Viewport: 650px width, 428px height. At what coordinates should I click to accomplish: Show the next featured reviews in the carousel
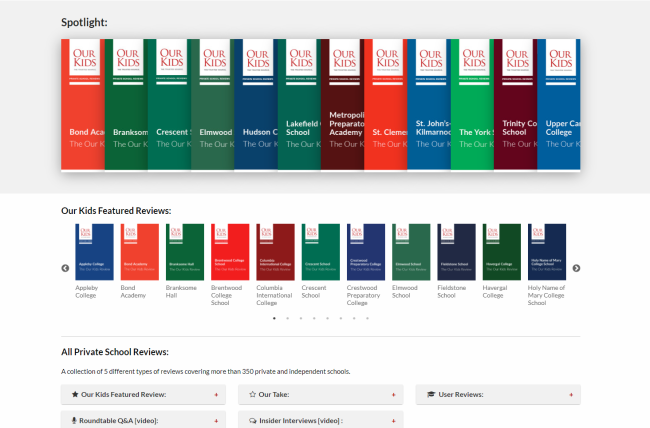576,268
